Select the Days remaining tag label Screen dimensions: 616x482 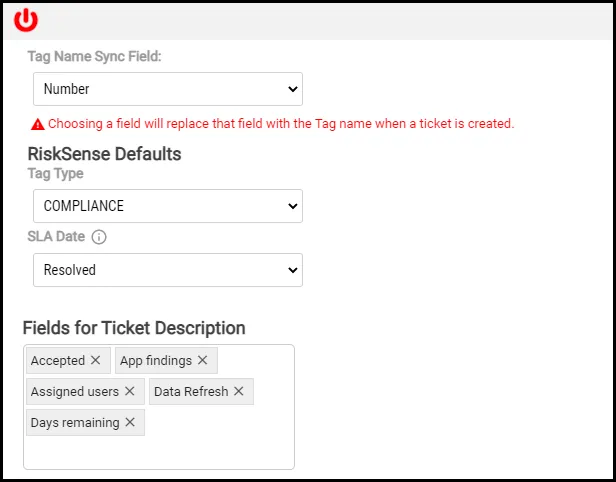coord(75,423)
